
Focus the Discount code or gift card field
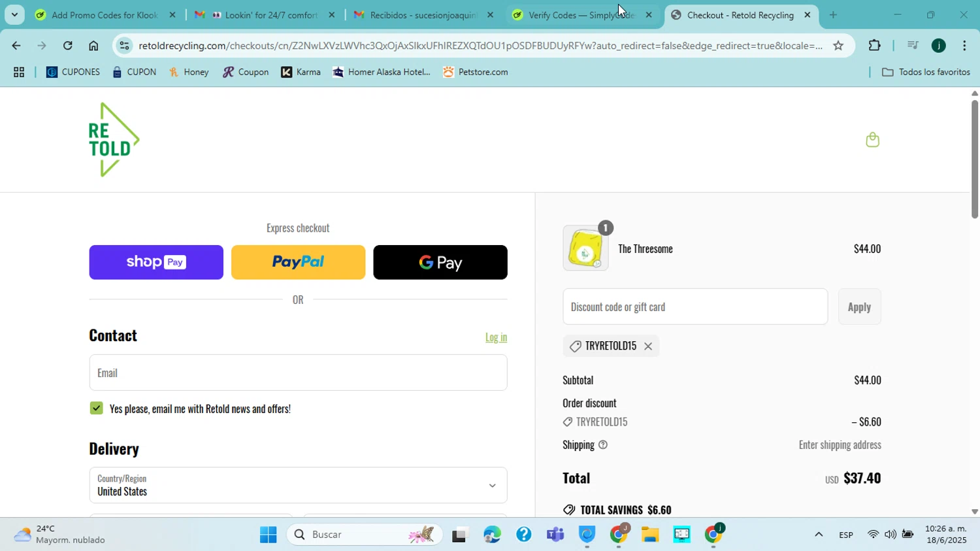point(695,307)
